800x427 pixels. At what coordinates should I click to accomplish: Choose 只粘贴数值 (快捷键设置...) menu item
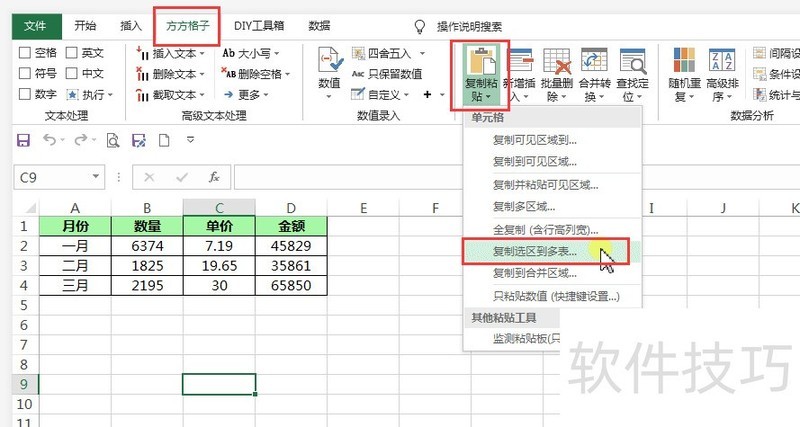(x=552, y=296)
